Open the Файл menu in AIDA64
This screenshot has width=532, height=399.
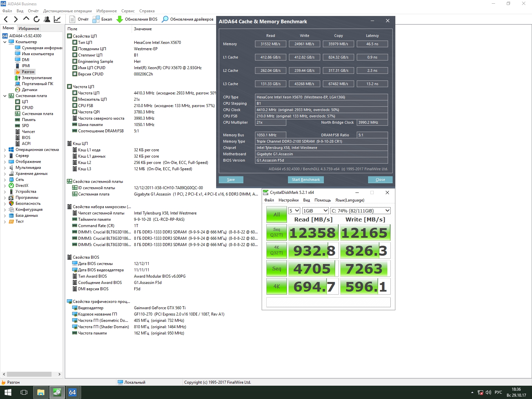7,11
